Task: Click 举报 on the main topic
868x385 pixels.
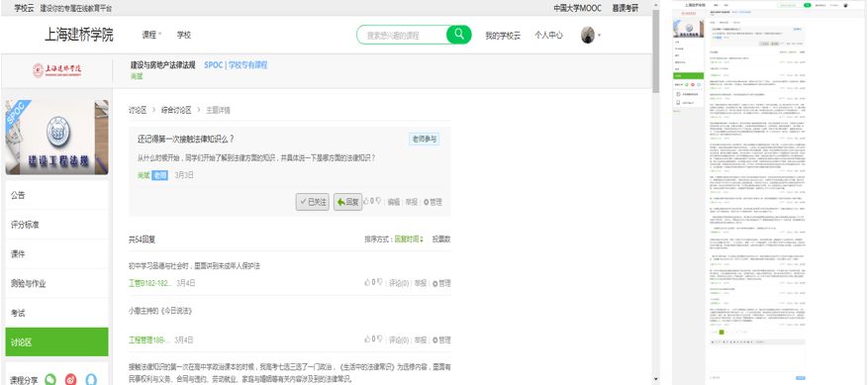Action: coord(412,202)
